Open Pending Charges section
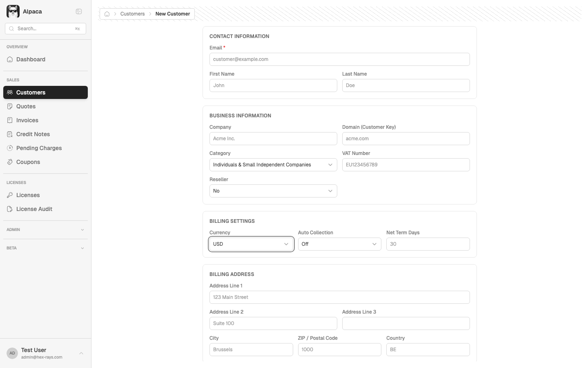This screenshot has height=368, width=588. [x=45, y=148]
